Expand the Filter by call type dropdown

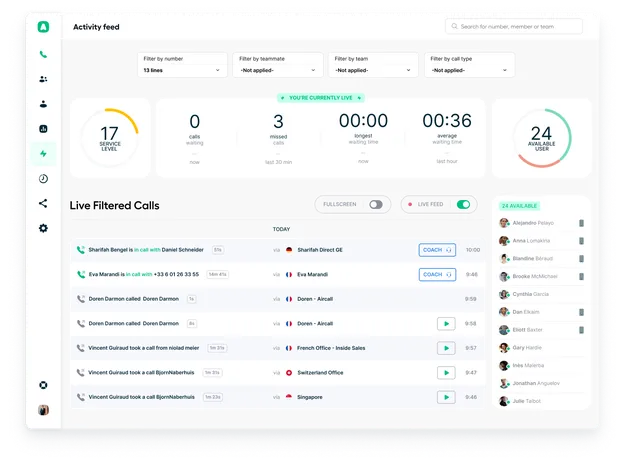click(x=469, y=65)
